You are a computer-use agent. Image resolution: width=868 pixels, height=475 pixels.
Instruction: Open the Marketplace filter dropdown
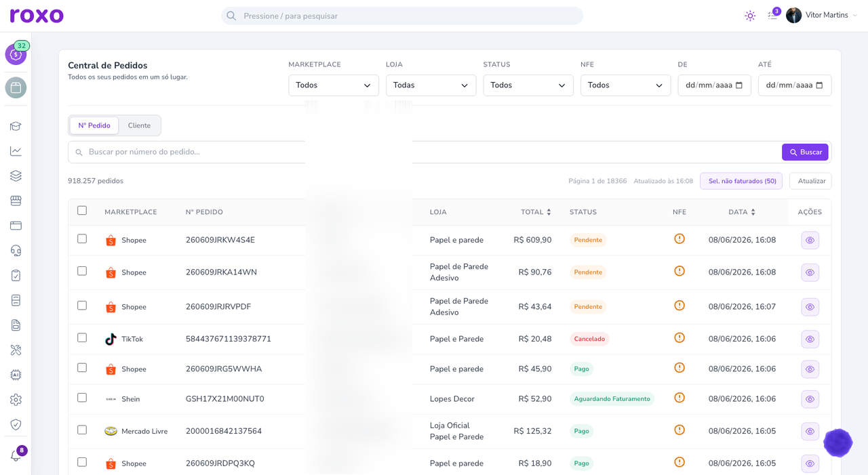tap(334, 85)
